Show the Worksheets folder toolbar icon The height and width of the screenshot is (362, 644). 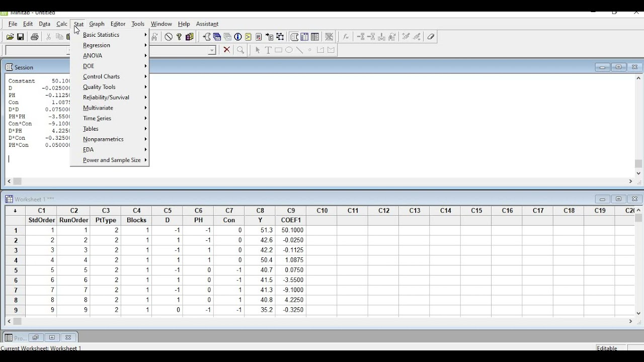tap(217, 37)
